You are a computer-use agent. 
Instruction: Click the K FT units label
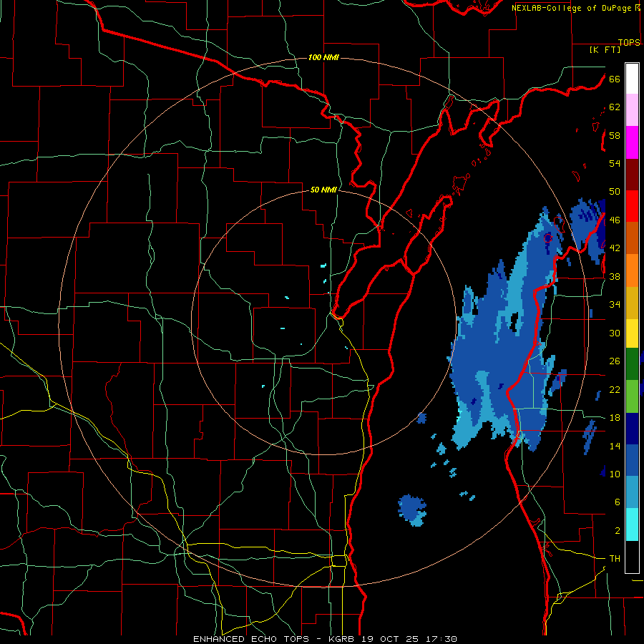coord(605,49)
